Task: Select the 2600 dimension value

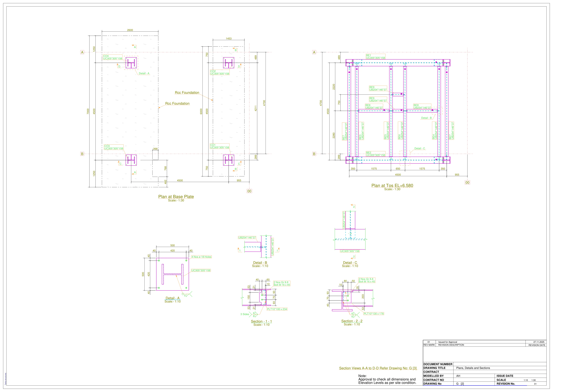Action: (x=130, y=30)
